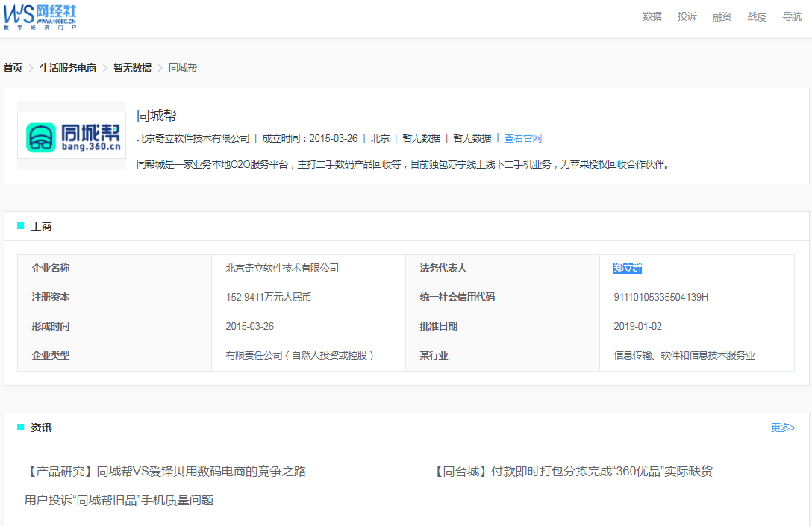Viewport: 812px width, 526px height.
Task: Click the 形成时间 label cell
Action: (x=114, y=326)
